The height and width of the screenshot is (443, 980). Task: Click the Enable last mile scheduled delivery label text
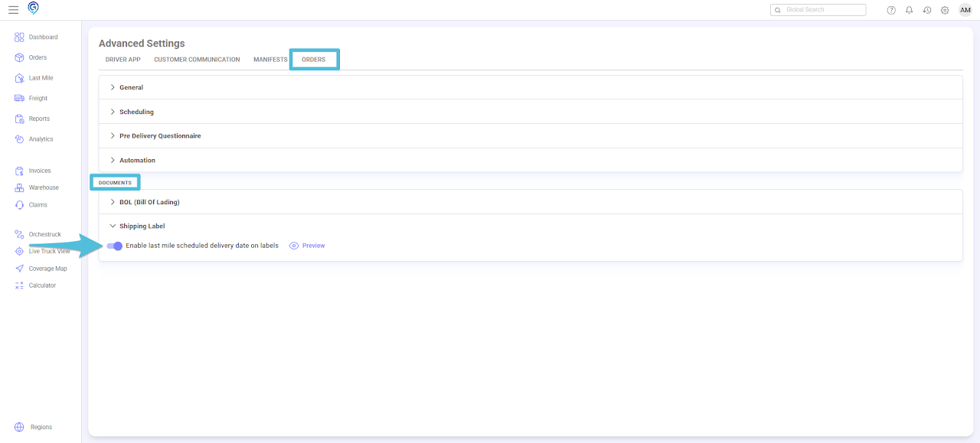[202, 246]
